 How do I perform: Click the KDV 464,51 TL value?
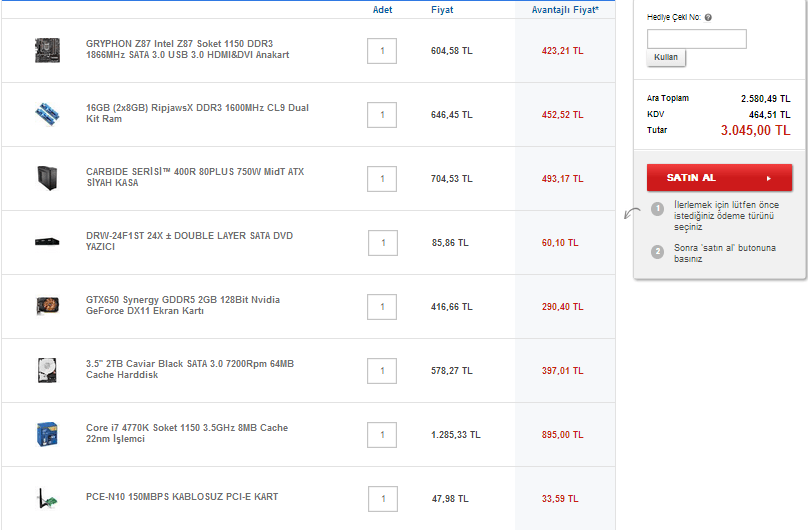click(x=770, y=114)
